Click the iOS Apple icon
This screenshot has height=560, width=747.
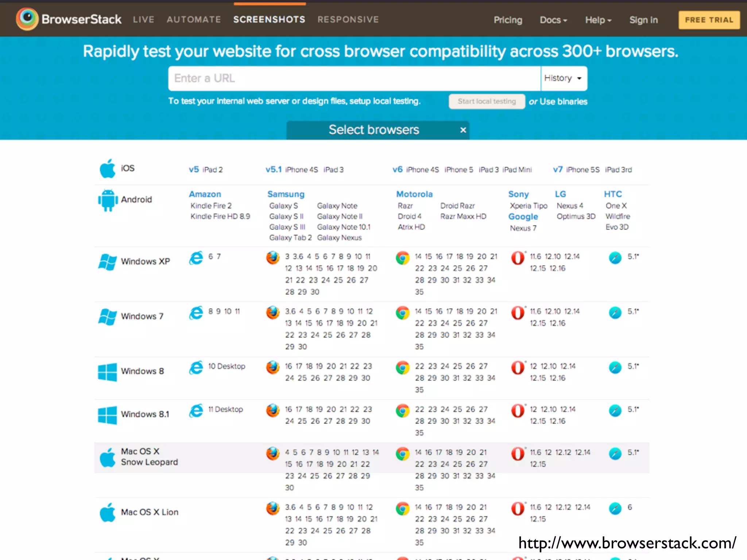pyautogui.click(x=108, y=168)
